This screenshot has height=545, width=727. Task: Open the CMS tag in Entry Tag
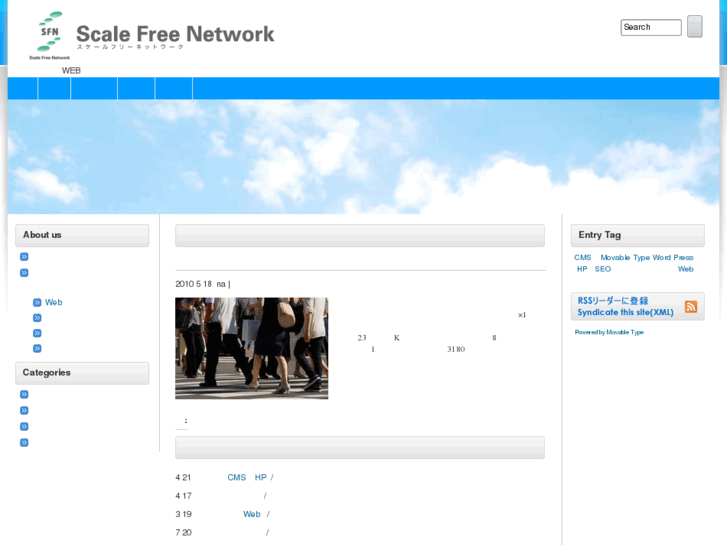click(x=582, y=257)
